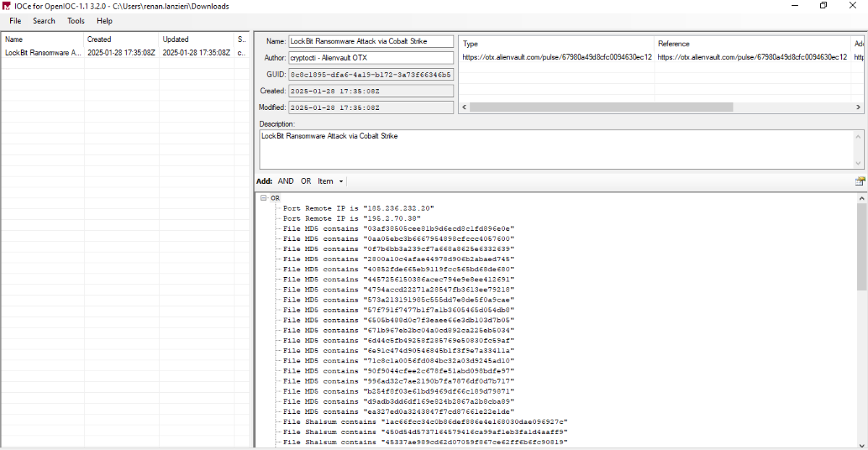The height and width of the screenshot is (450, 868).
Task: Select File MD5 item starting 0aa05ebc3b66
Action: [399, 238]
